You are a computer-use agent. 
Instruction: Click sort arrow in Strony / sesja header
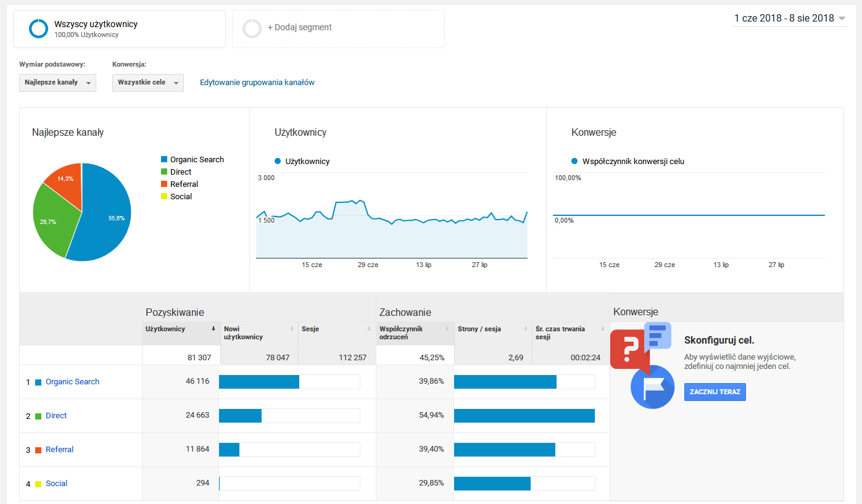click(x=525, y=329)
